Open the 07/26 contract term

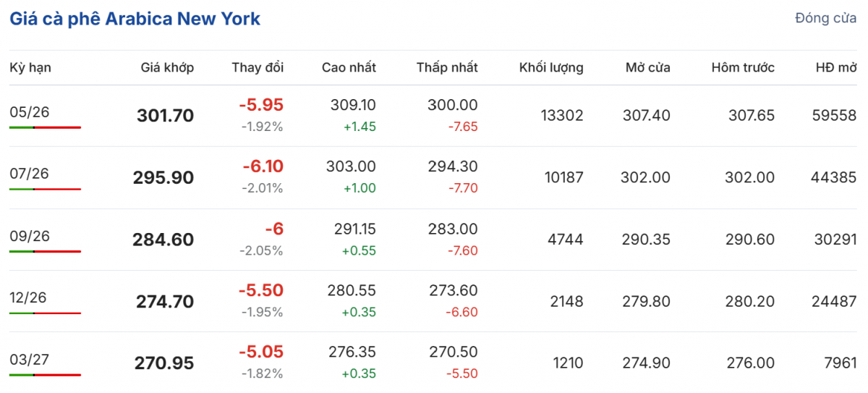pyautogui.click(x=30, y=174)
